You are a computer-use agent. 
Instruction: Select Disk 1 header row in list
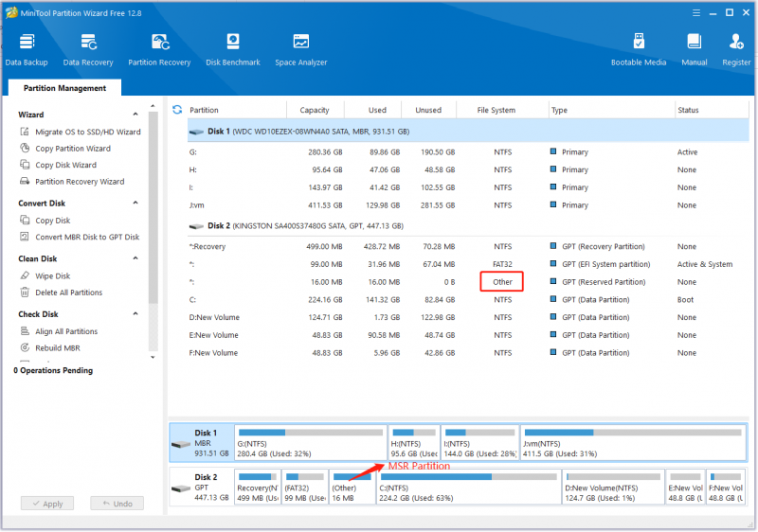pyautogui.click(x=468, y=132)
